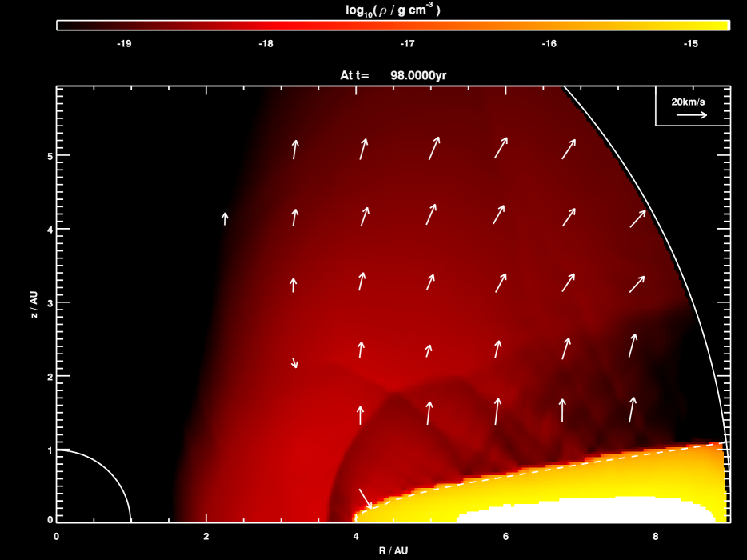The height and width of the screenshot is (560, 747).
Task: Click the -15 colorbar tick label
Action: tap(691, 44)
